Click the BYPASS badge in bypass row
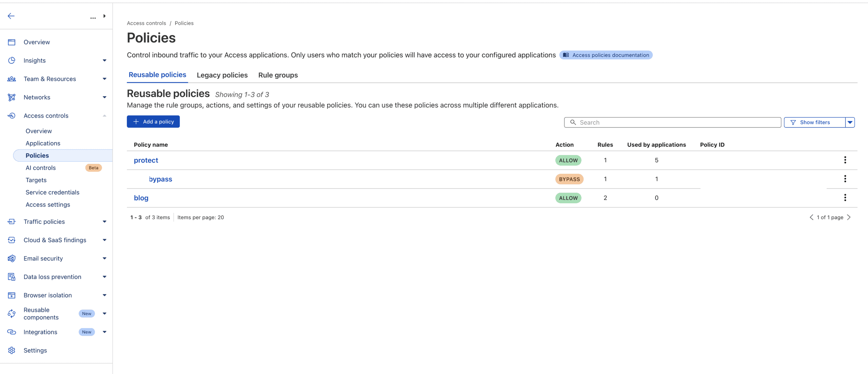 click(x=569, y=179)
